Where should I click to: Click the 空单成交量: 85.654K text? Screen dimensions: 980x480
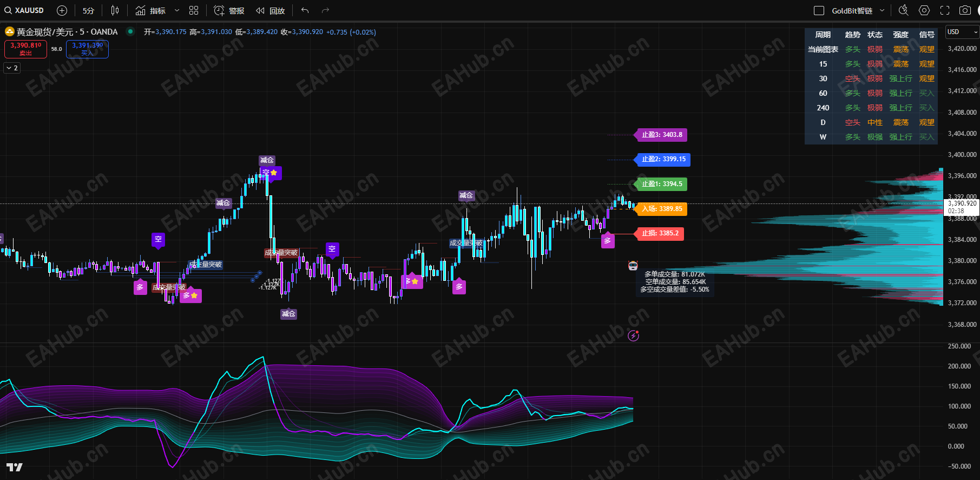pos(675,282)
